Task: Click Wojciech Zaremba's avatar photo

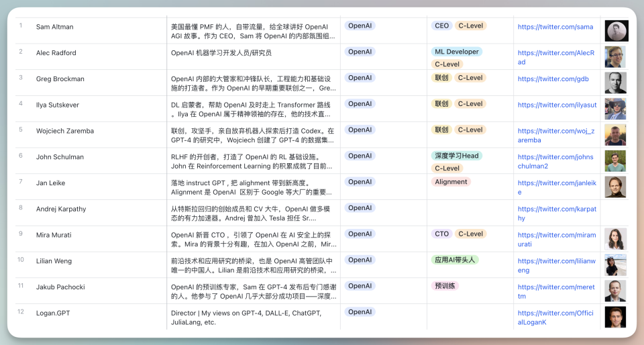Action: pos(615,135)
